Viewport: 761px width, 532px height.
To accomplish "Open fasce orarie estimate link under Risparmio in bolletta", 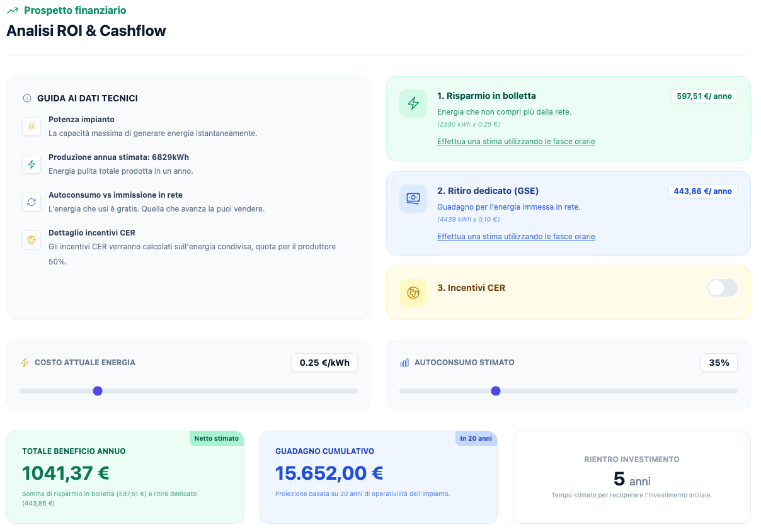I will (x=516, y=142).
